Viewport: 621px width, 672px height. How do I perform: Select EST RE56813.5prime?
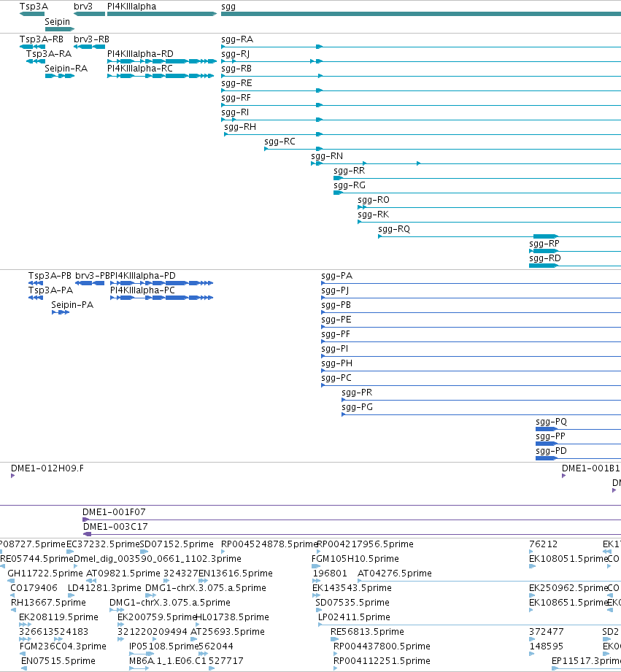[x=367, y=631]
